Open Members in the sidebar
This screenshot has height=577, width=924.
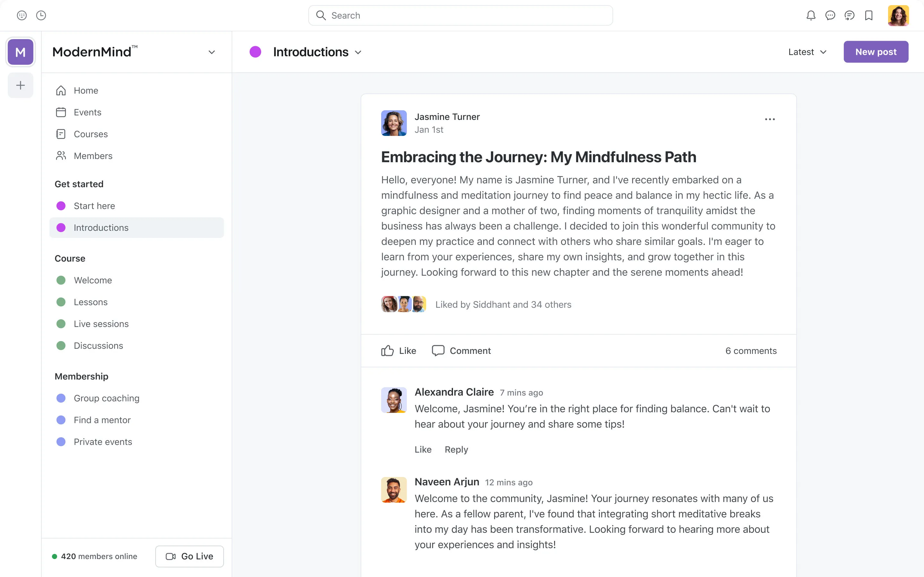pyautogui.click(x=93, y=156)
